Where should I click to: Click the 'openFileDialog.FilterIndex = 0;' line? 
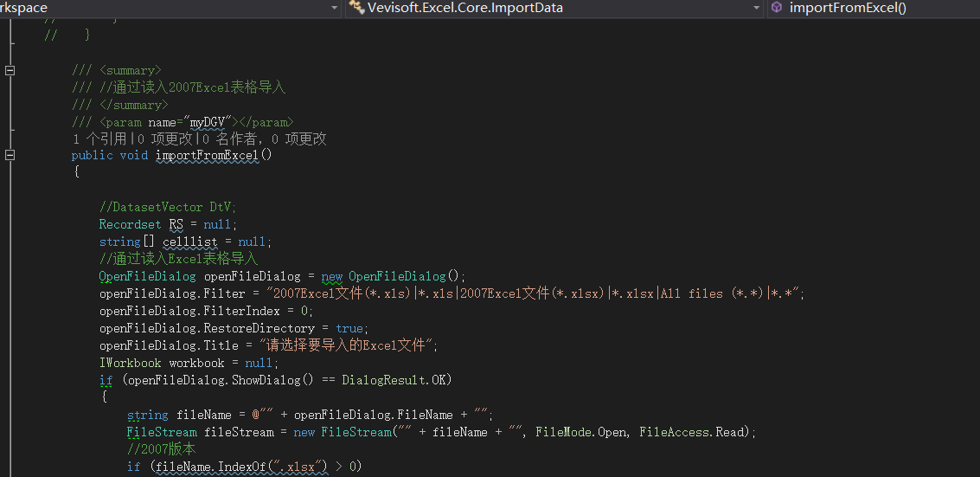click(206, 311)
